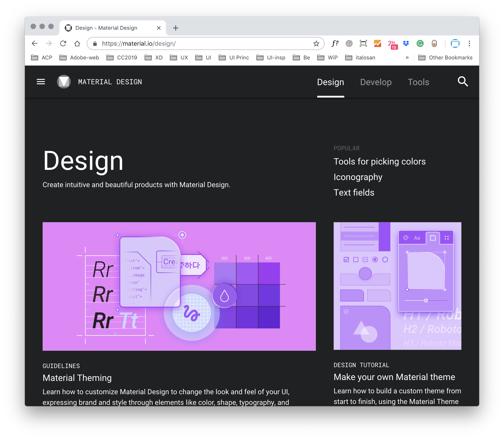
Task: Open the italosan bookmarks folder
Action: tap(360, 58)
